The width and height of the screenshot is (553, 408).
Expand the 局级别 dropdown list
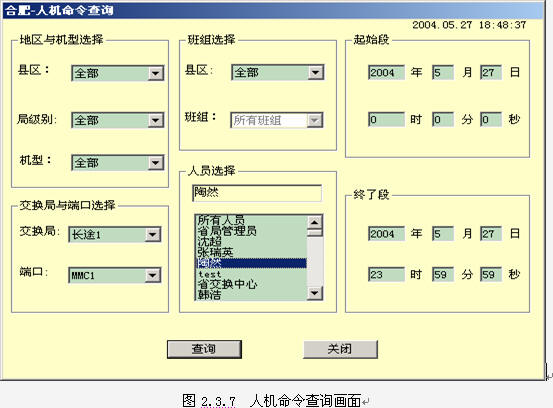[156, 120]
